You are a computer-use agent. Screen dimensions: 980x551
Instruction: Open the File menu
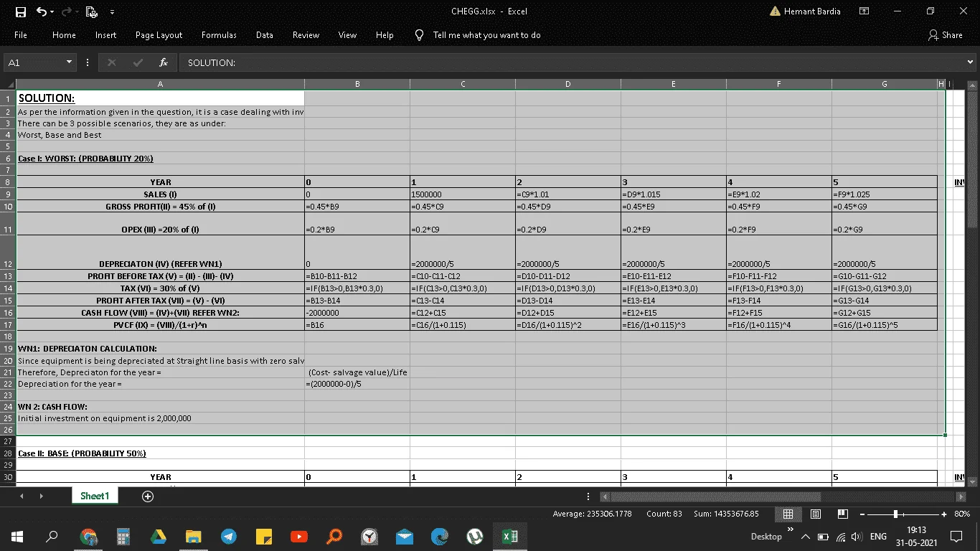pyautogui.click(x=21, y=35)
